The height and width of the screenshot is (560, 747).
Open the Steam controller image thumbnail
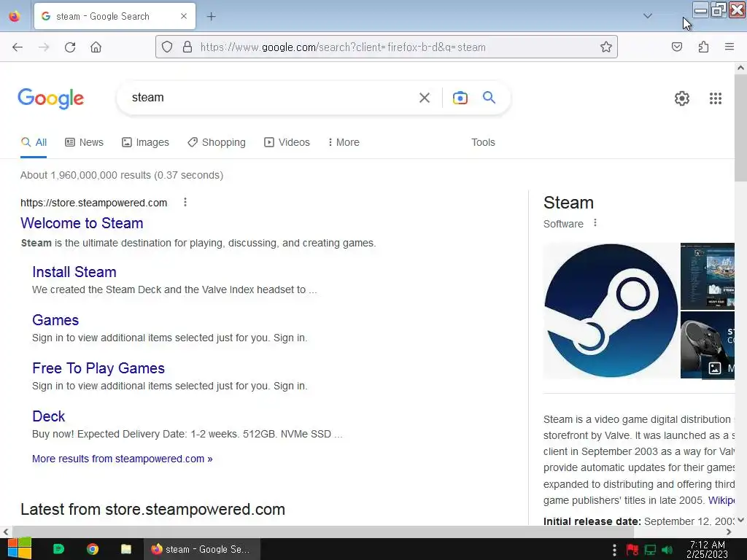[x=708, y=345]
